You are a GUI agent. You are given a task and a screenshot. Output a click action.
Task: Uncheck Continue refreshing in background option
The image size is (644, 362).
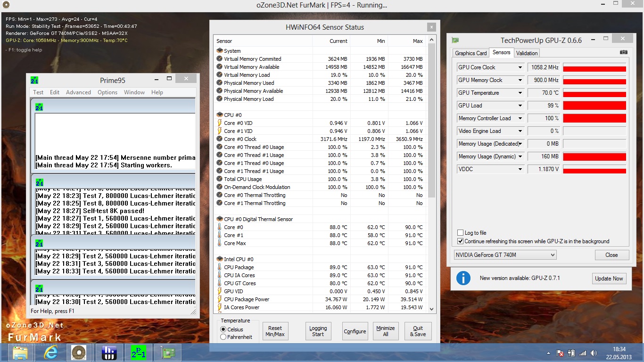(461, 241)
